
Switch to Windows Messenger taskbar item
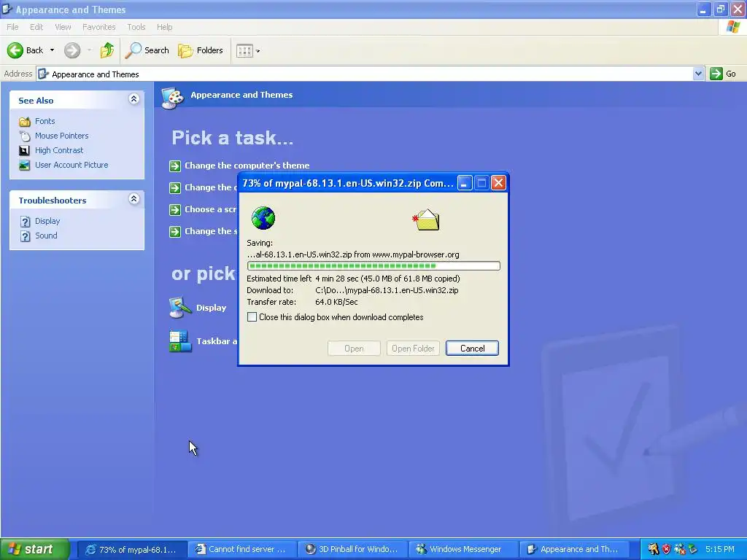click(x=463, y=549)
